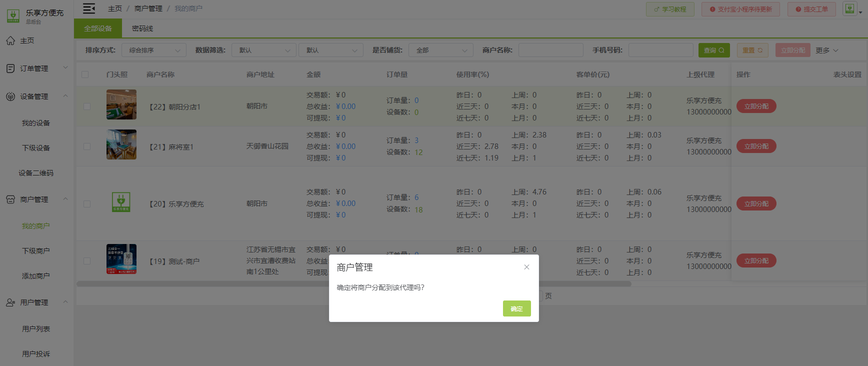Open 下级设备 in the sidebar
868x366 pixels.
[x=36, y=148]
